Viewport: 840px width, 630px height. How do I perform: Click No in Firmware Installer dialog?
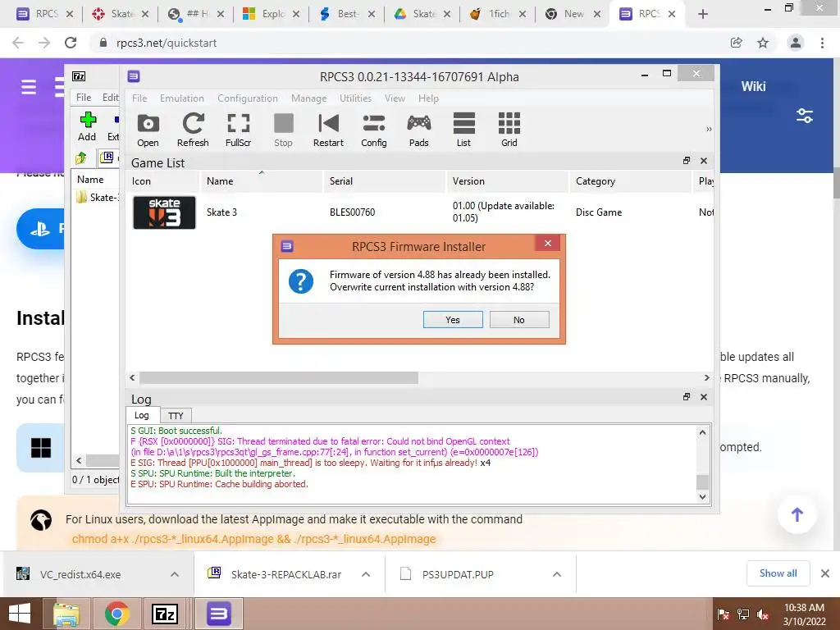[519, 320]
